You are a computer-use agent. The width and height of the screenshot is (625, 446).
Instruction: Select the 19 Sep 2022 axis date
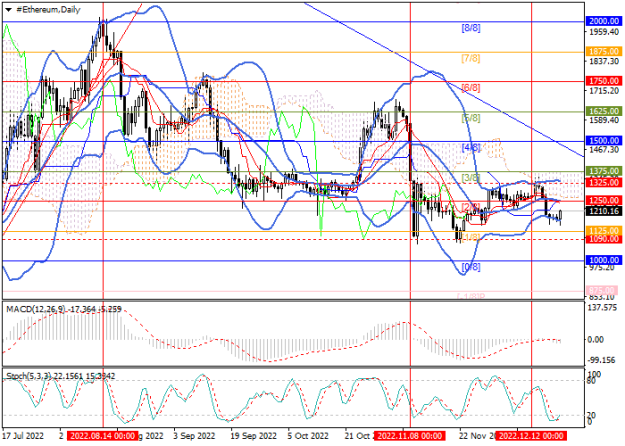pyautogui.click(x=254, y=436)
